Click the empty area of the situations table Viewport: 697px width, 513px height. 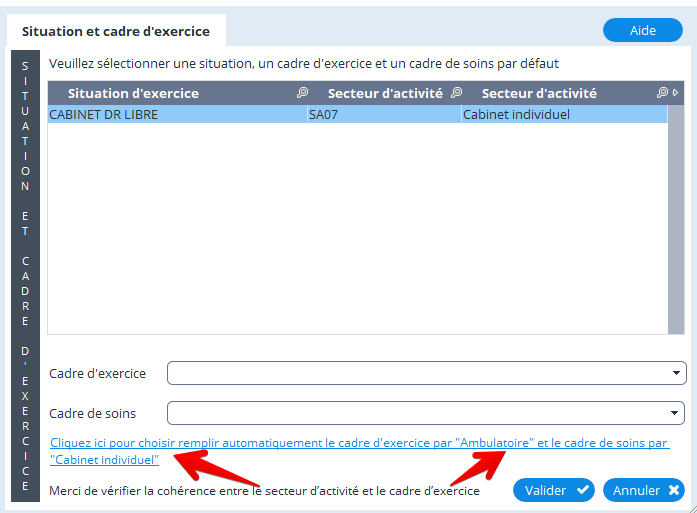357,230
